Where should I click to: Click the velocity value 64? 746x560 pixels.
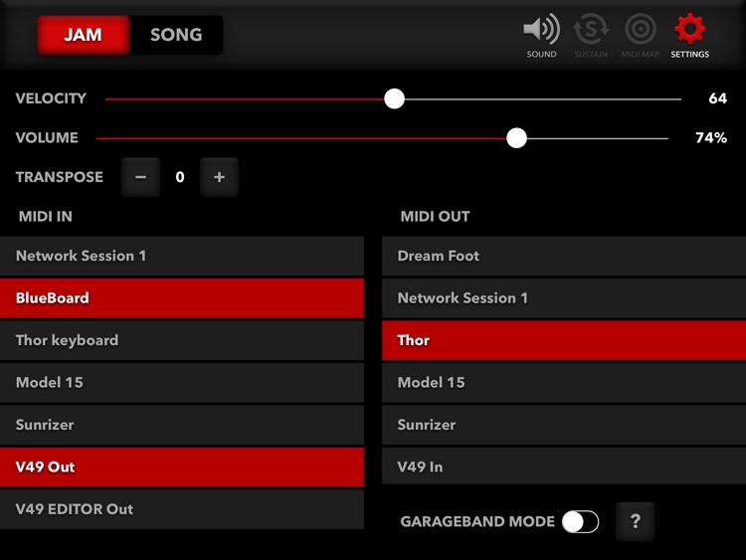point(717,98)
